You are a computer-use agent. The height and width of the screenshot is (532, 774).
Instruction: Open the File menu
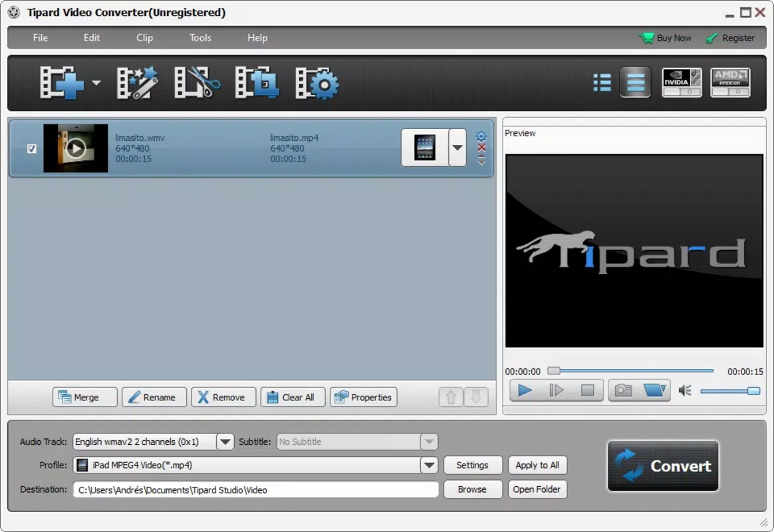point(41,37)
